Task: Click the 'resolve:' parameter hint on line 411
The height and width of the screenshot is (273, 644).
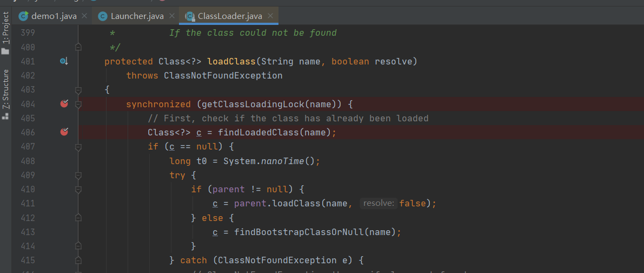Action: [379, 203]
